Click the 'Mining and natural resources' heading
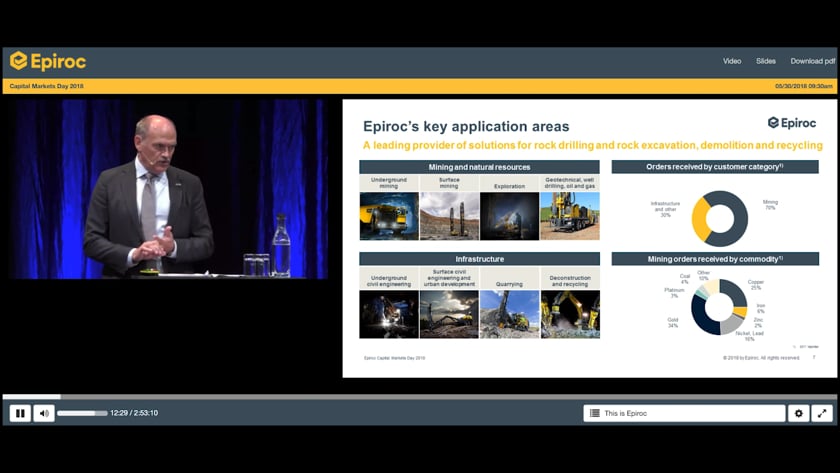 click(x=479, y=167)
